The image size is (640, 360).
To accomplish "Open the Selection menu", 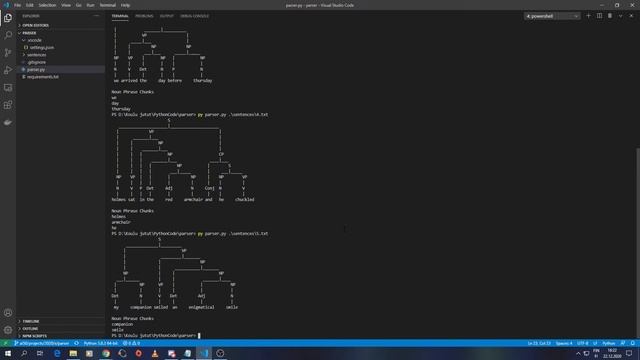I will coord(47,5).
